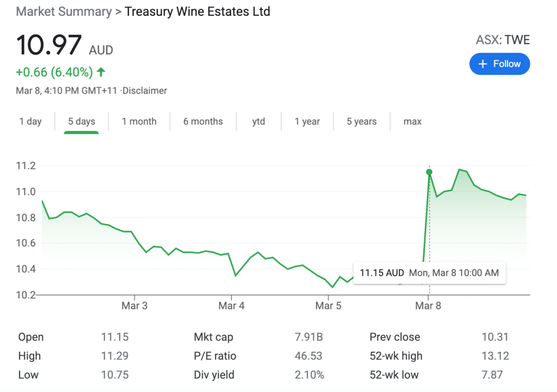Switch chart to 1 month view

click(x=139, y=121)
